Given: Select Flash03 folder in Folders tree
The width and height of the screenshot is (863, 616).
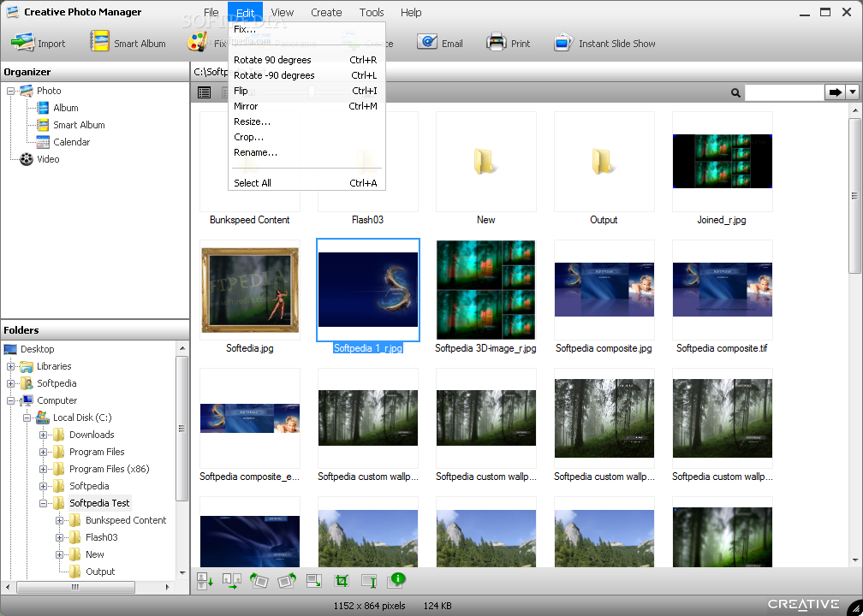Looking at the screenshot, I should (x=102, y=537).
